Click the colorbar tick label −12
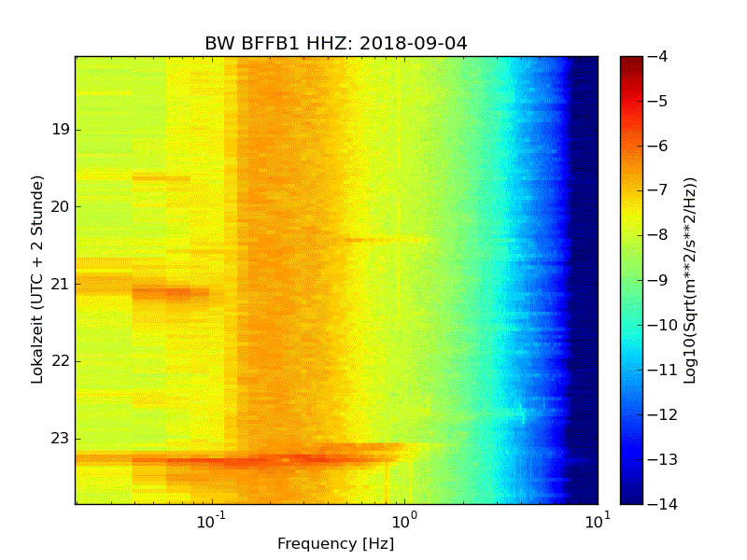 pos(662,414)
